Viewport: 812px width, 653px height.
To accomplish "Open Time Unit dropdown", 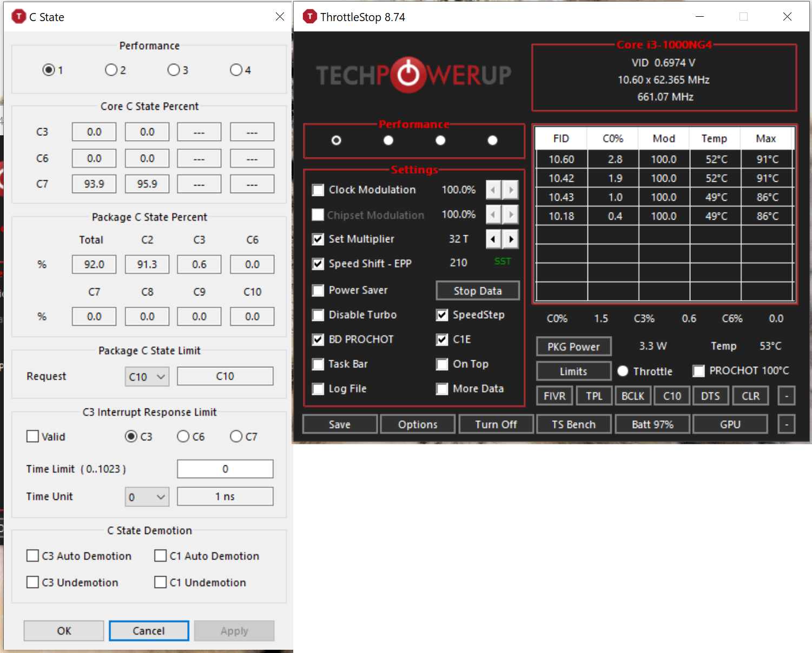I will click(x=147, y=497).
